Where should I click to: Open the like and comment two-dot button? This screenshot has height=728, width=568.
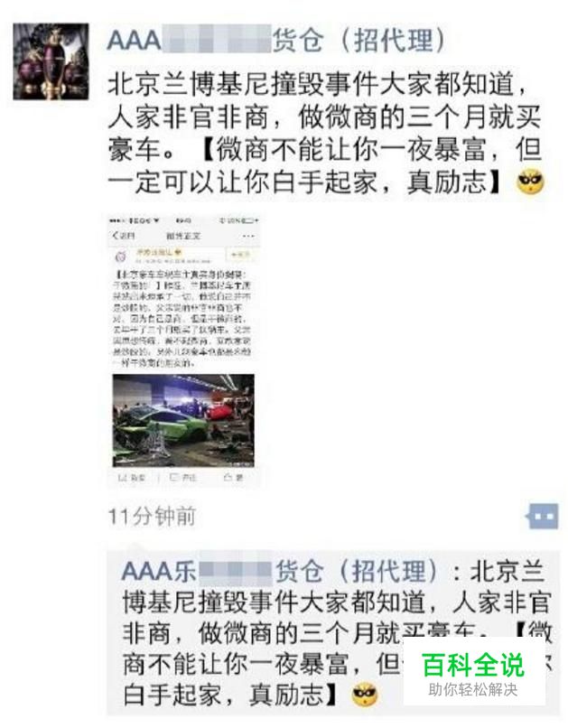coord(542,516)
